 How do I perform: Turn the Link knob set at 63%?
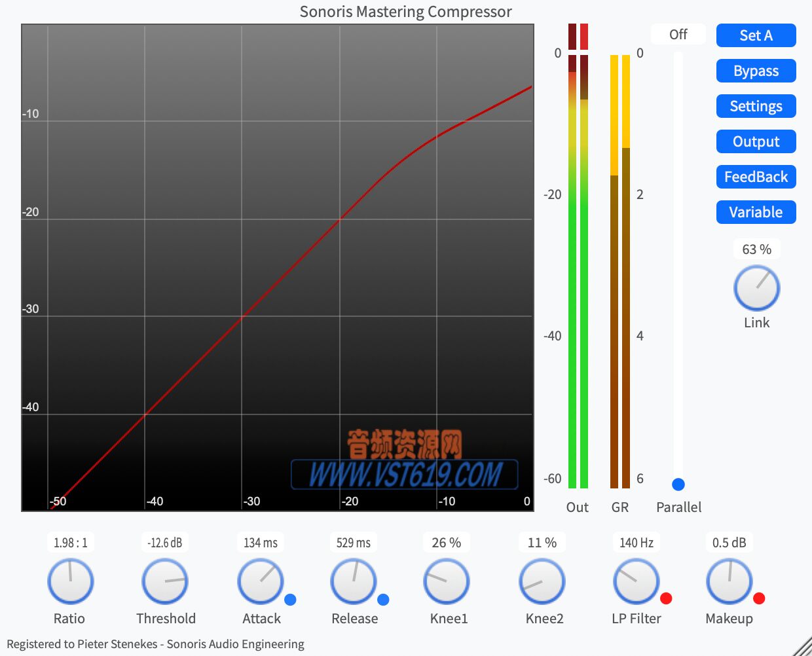click(x=756, y=287)
